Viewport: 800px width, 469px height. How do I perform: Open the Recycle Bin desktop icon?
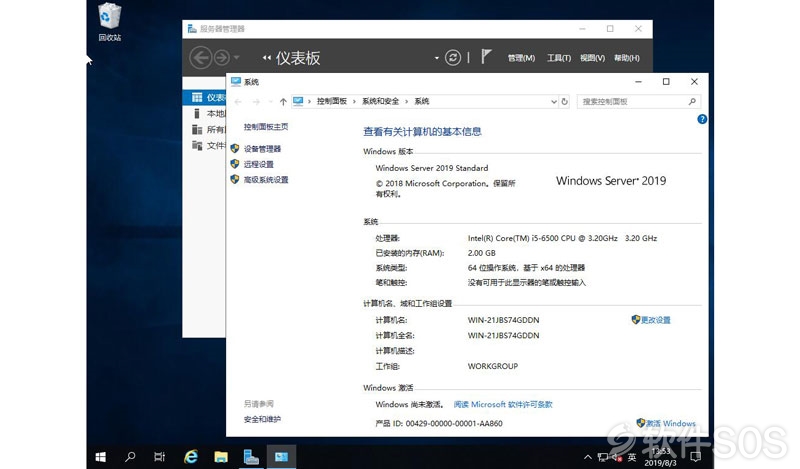pyautogui.click(x=110, y=22)
